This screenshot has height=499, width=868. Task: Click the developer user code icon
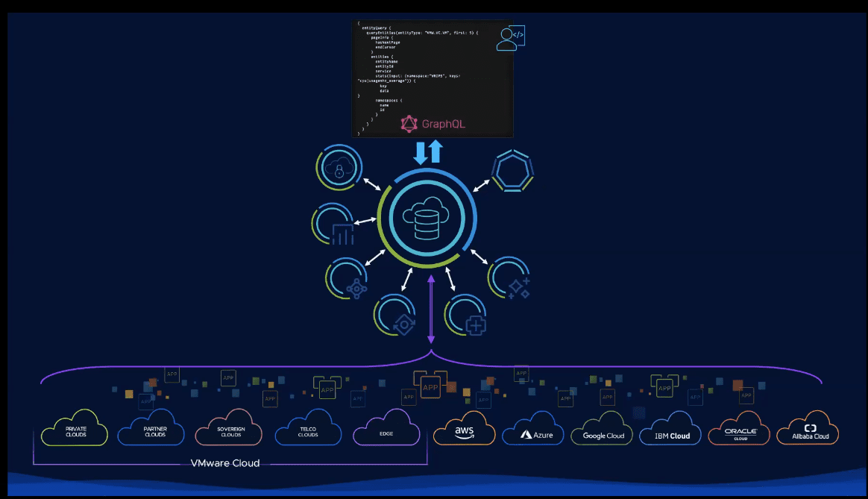(510, 38)
